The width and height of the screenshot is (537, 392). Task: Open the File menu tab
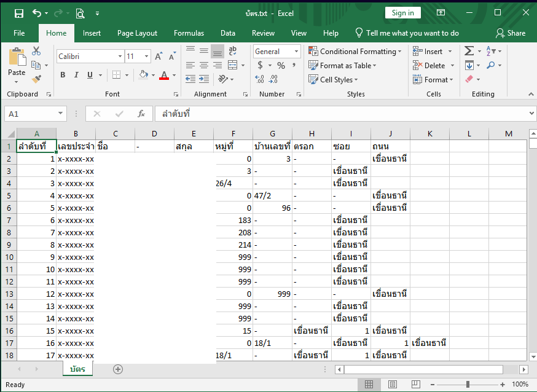coord(19,33)
